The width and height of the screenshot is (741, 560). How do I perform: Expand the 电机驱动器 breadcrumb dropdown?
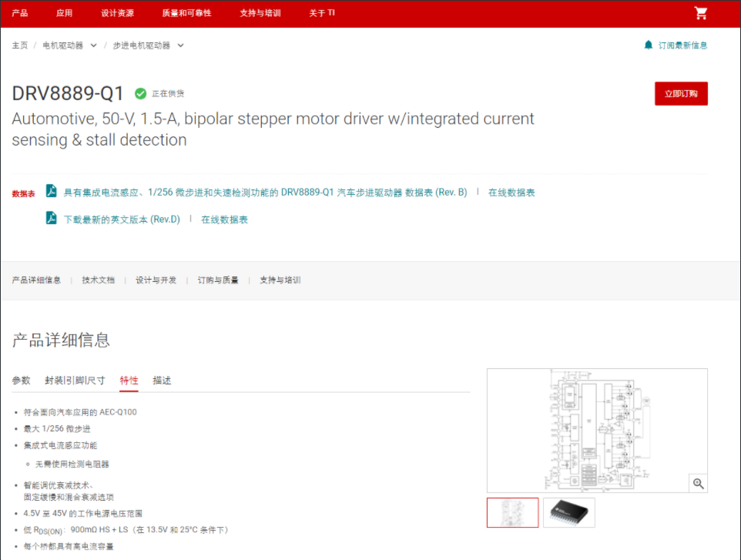[x=93, y=45]
